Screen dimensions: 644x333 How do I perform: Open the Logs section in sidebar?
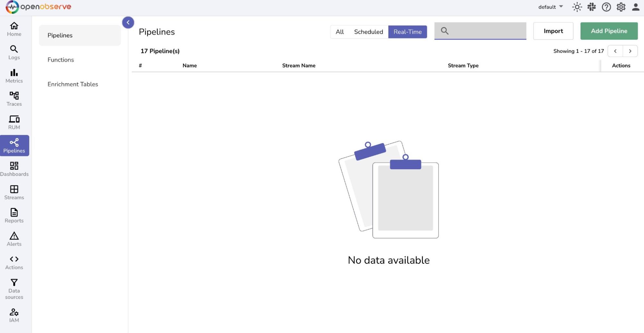14,53
